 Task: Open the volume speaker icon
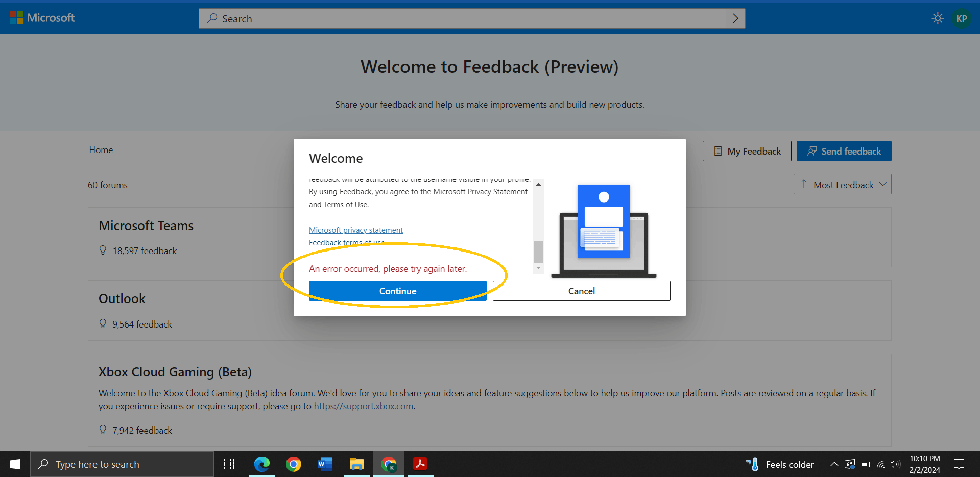895,464
